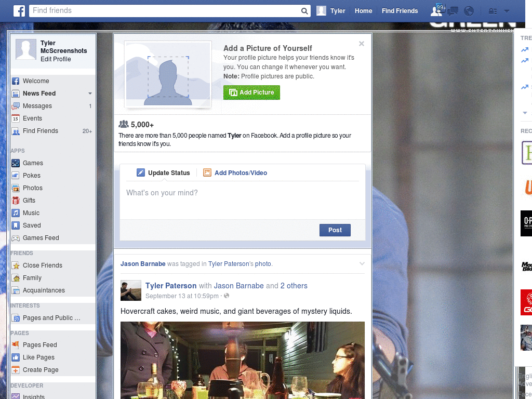Open Find Friends in the top navigation
Viewport: 532px width, 399px height.
(x=400, y=11)
